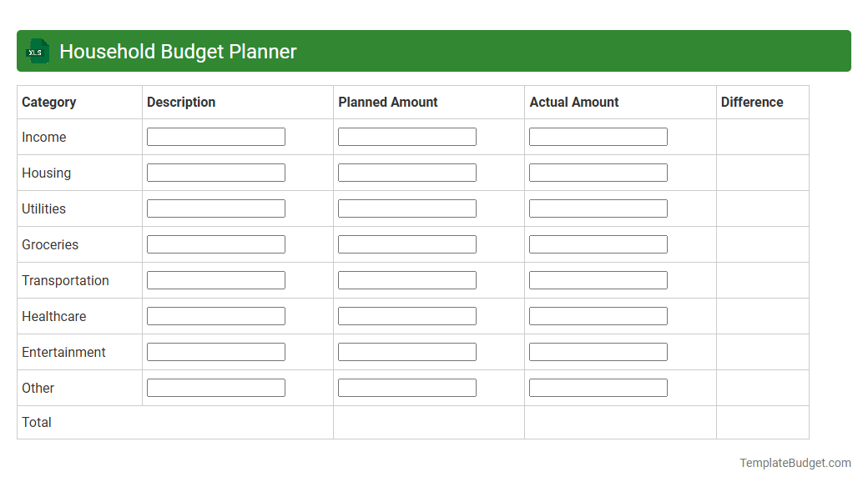
Task: Click the Housing description input box
Action: click(215, 172)
